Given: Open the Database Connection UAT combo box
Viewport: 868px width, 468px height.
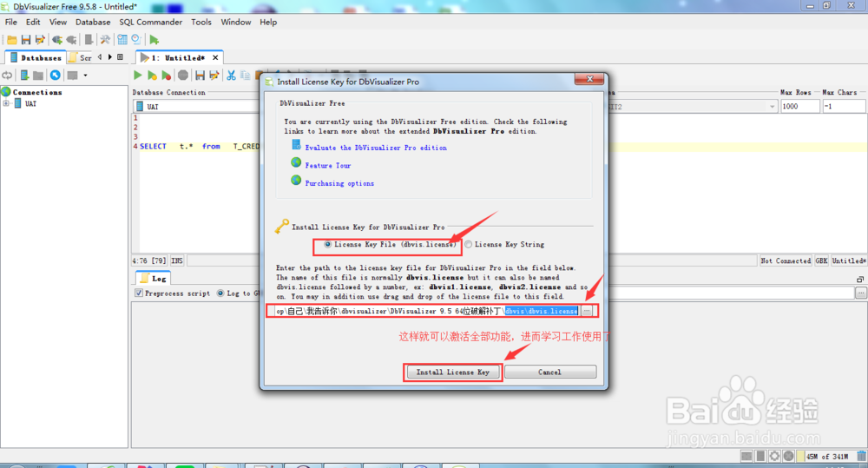Looking at the screenshot, I should pyautogui.click(x=196, y=106).
